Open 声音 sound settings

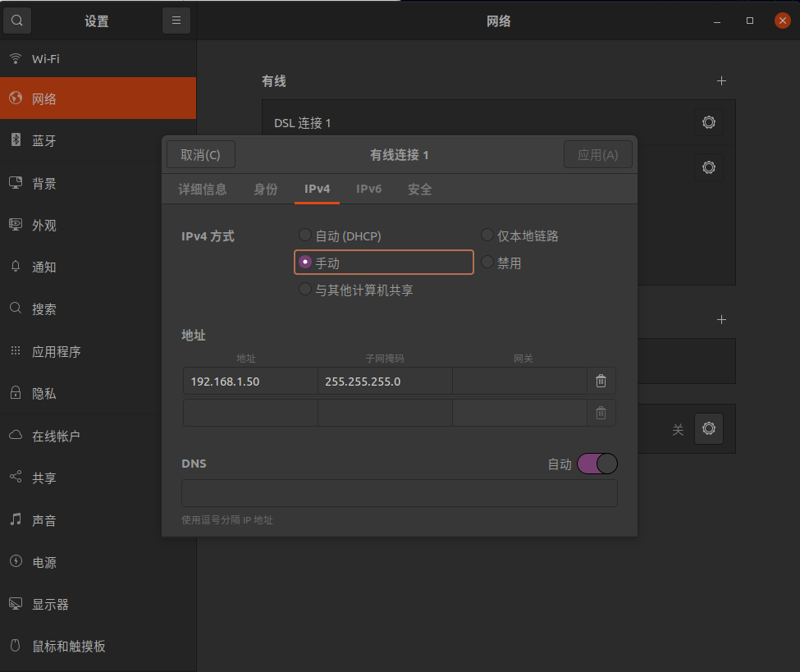click(98, 520)
